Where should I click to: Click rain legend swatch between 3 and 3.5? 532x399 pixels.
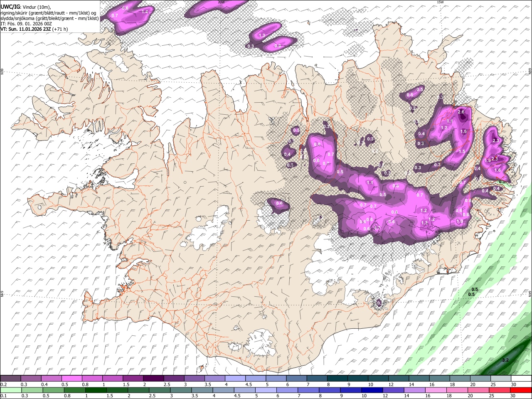click(180, 390)
